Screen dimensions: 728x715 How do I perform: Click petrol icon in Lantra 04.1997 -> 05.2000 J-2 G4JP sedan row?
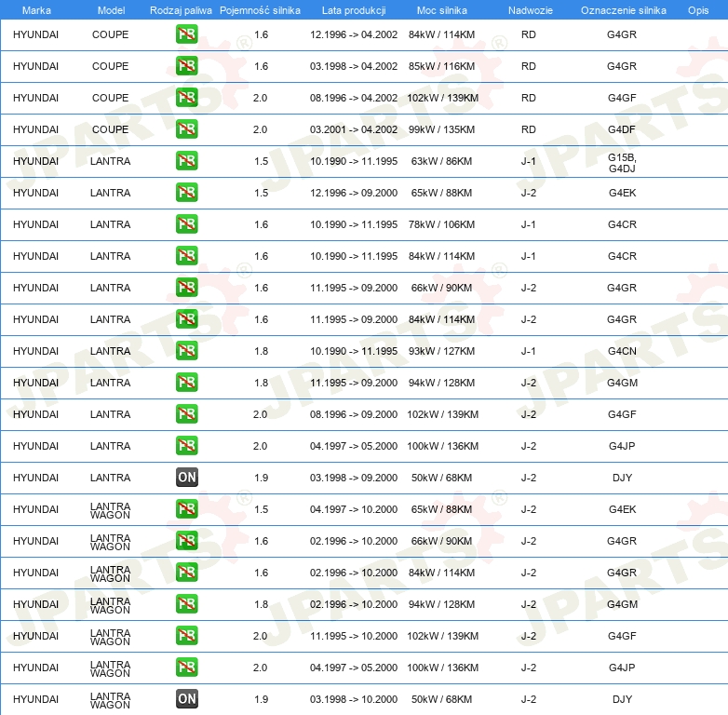(186, 446)
